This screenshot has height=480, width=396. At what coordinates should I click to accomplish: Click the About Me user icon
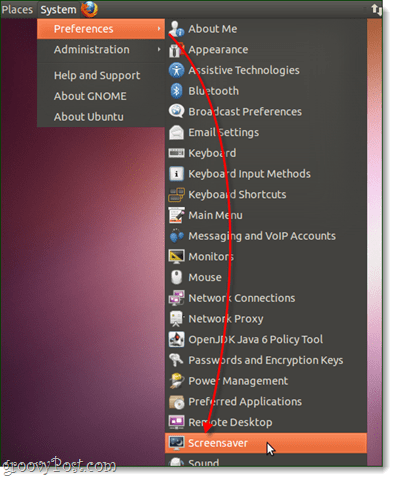pos(176,29)
